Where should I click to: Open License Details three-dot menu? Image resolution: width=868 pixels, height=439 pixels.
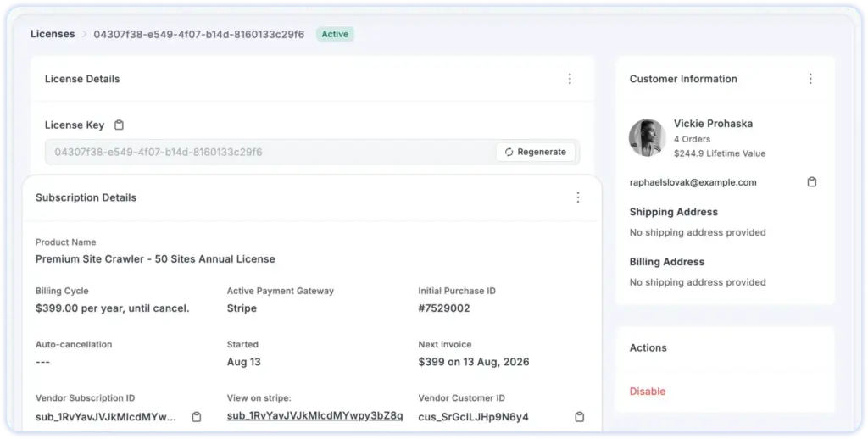tap(570, 79)
